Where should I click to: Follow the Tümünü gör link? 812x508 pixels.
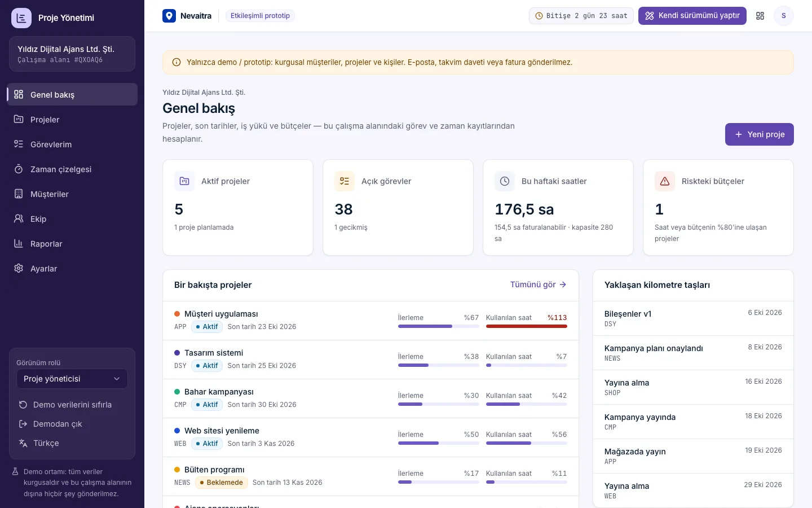[x=538, y=284]
